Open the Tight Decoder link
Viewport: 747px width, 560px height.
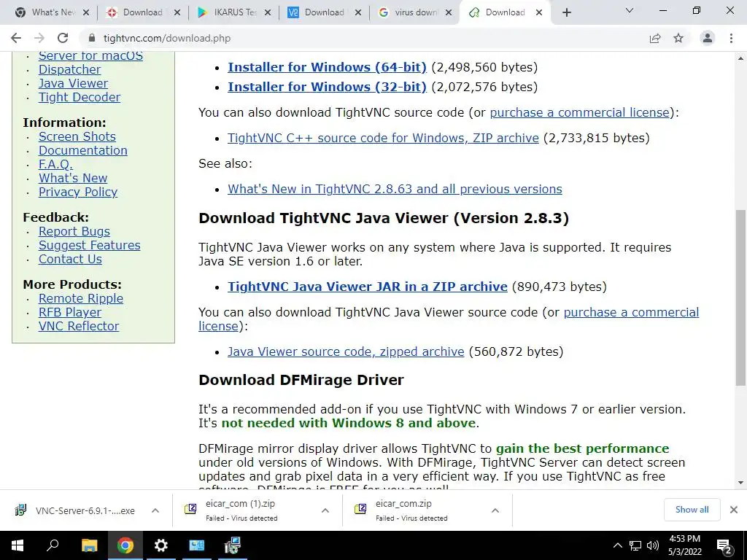pyautogui.click(x=79, y=97)
